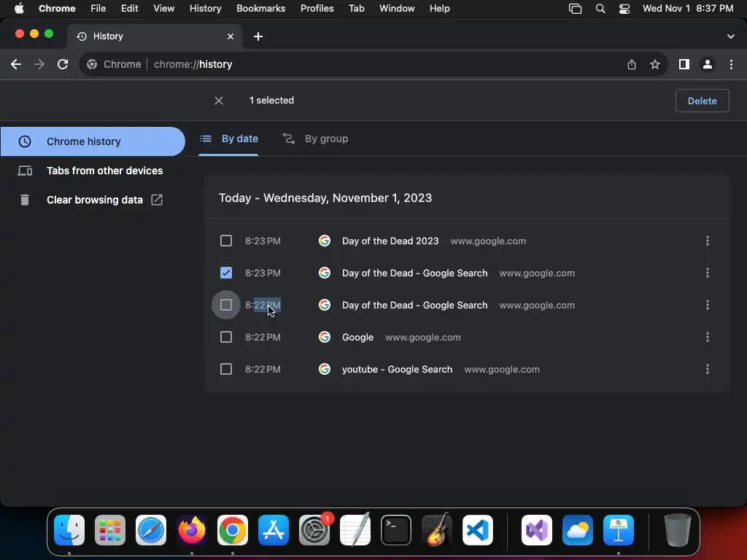747x560 pixels.
Task: Cancel selection with the X icon
Action: [219, 101]
